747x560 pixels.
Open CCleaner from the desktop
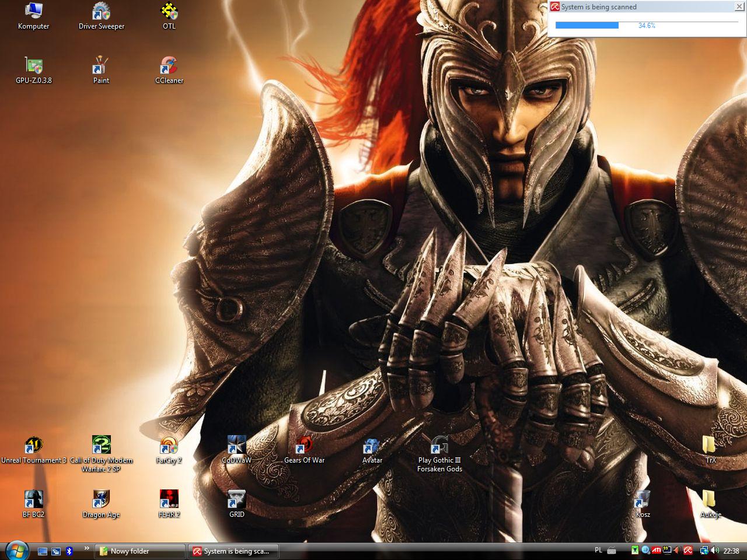click(169, 71)
